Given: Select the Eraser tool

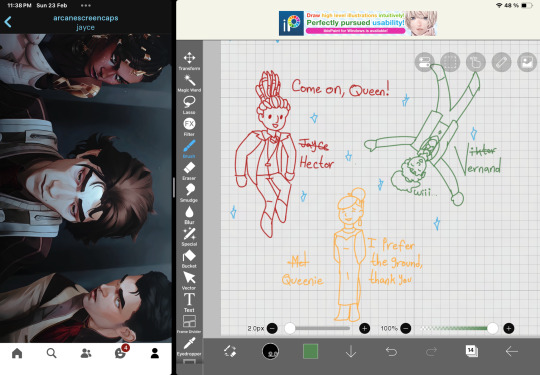Looking at the screenshot, I should pyautogui.click(x=189, y=171).
